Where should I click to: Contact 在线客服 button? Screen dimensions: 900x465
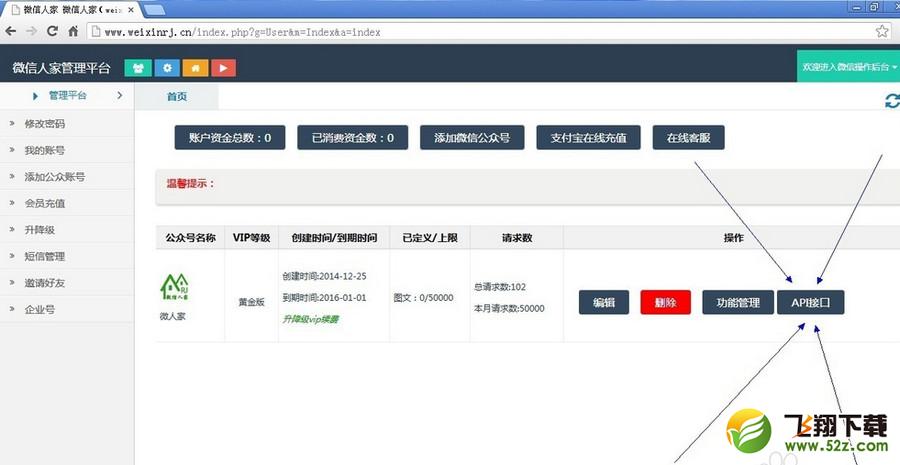688,138
